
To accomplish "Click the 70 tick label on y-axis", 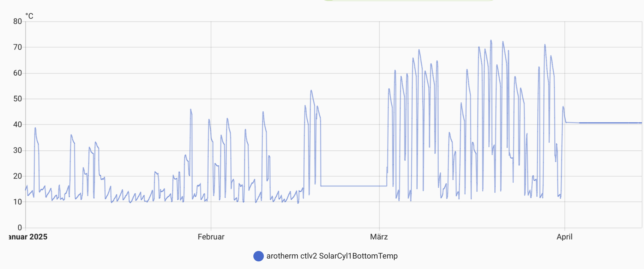I will 18,47.
